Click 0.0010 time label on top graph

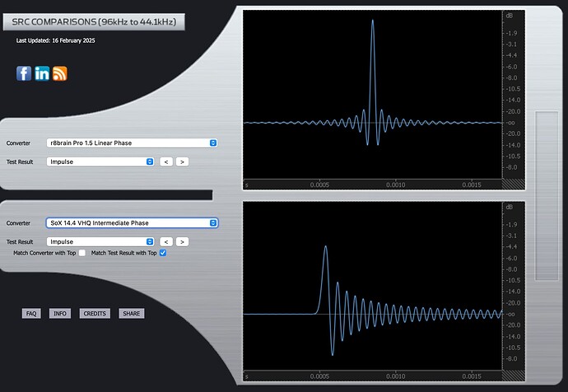click(x=396, y=184)
